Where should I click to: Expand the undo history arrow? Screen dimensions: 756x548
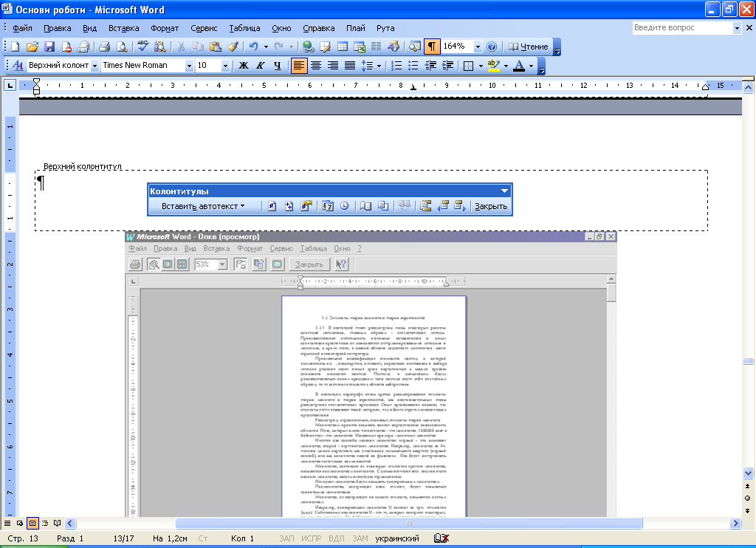pyautogui.click(x=266, y=47)
